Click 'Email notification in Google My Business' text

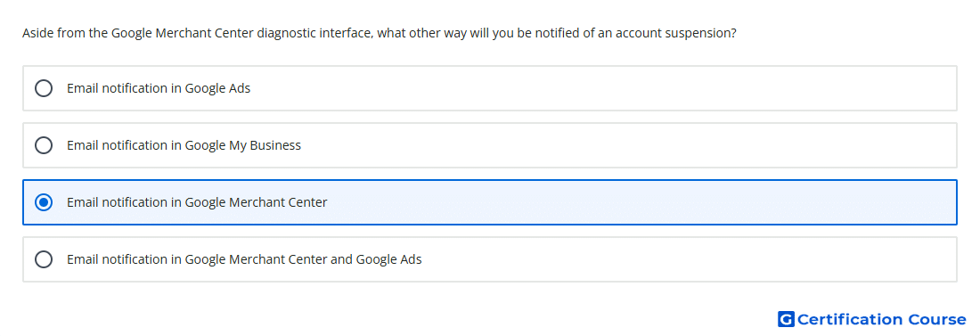184,145
